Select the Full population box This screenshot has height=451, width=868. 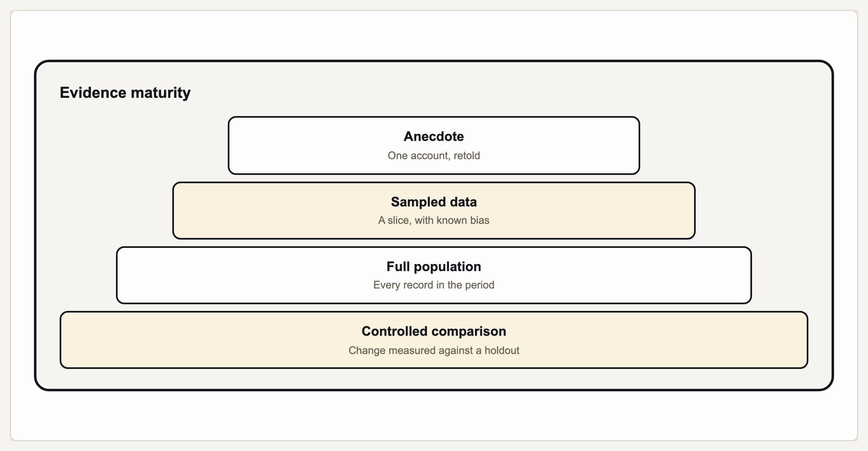tap(434, 275)
